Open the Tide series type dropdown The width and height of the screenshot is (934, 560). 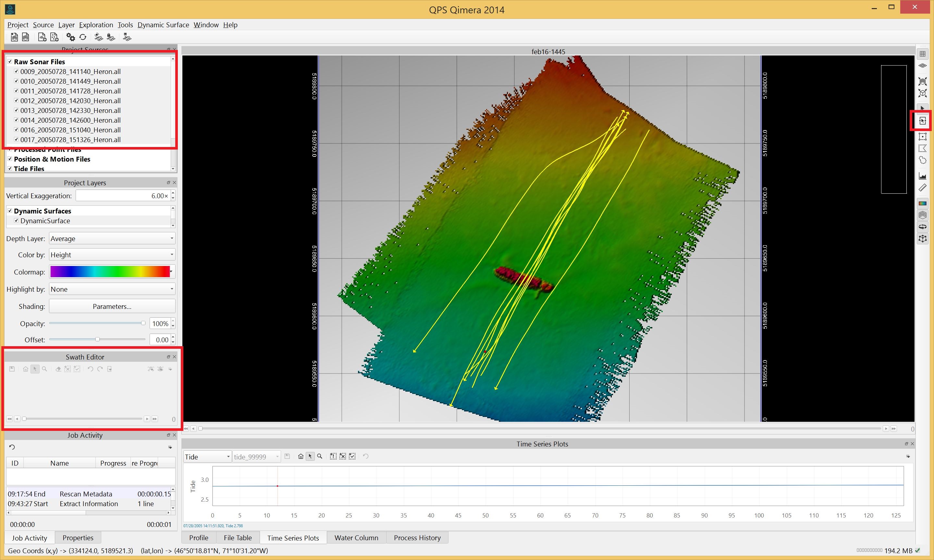point(207,457)
